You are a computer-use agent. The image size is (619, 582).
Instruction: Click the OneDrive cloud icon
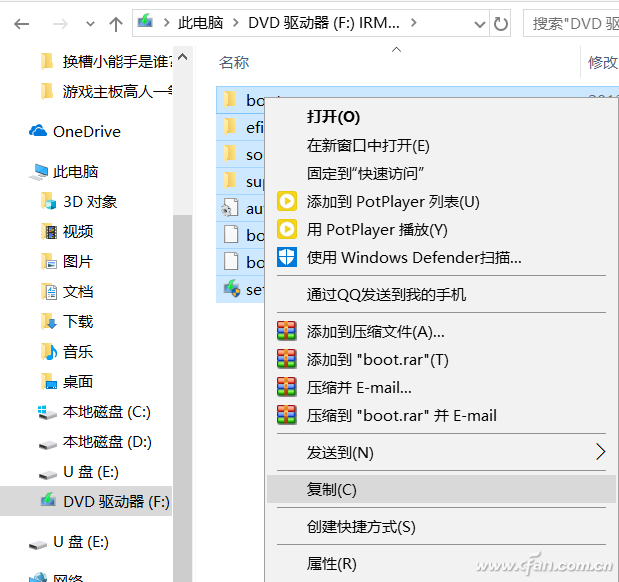[38, 131]
